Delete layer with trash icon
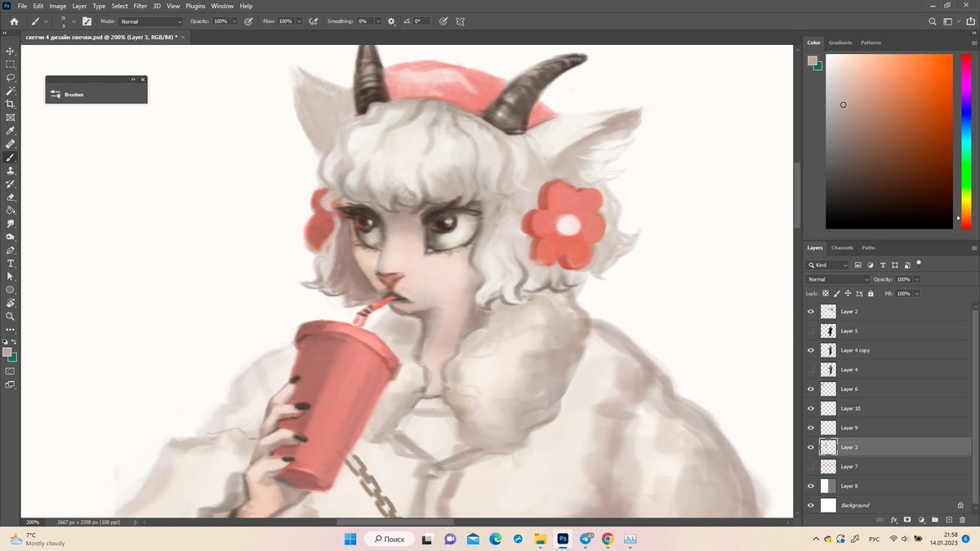Screen dimensions: 980x551 pos(962,519)
